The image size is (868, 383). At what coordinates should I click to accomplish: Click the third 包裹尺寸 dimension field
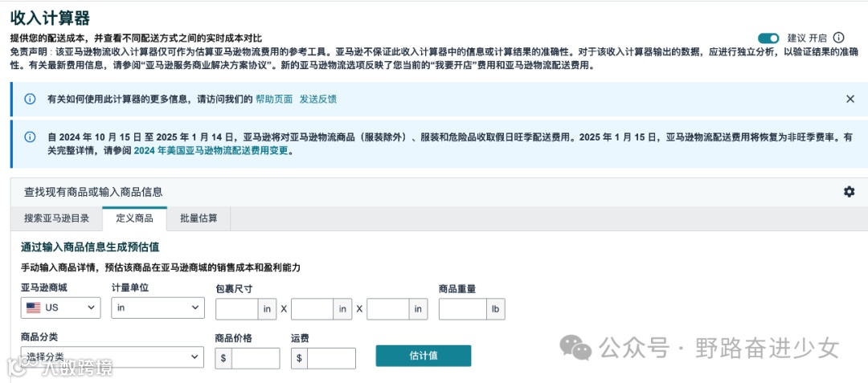(388, 309)
